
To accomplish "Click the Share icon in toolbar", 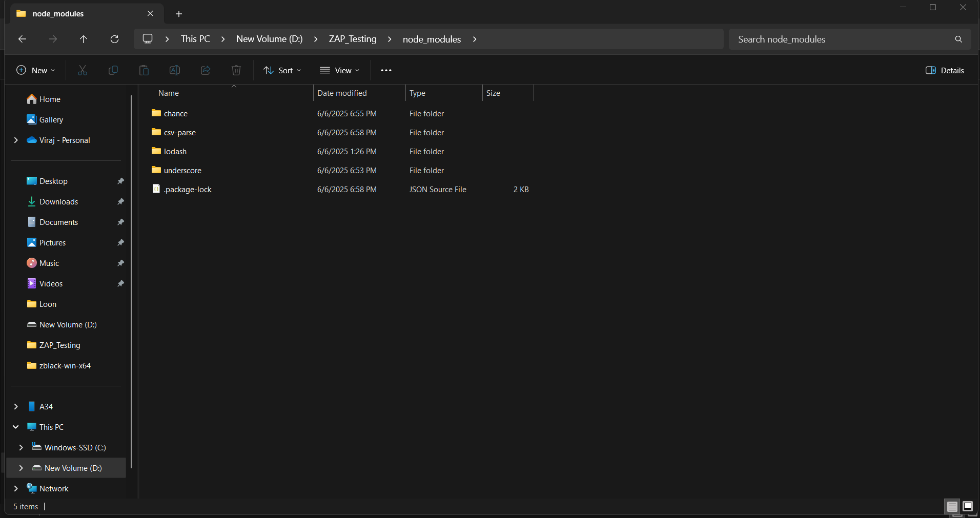I will (206, 70).
